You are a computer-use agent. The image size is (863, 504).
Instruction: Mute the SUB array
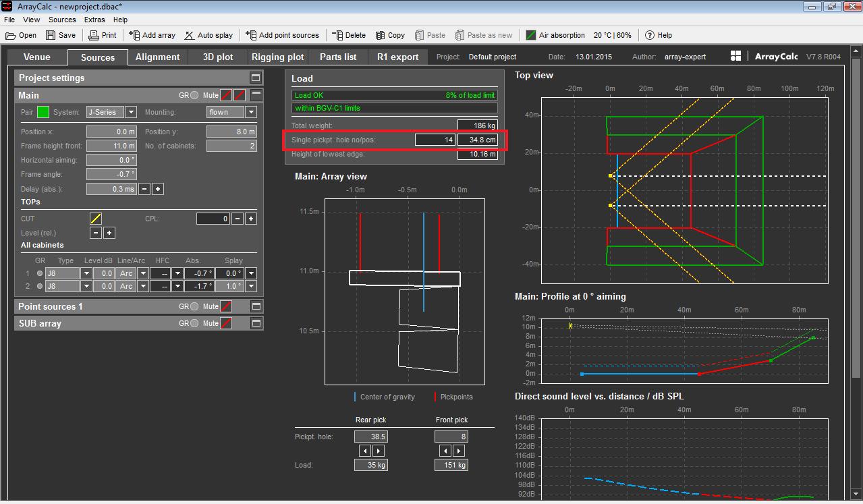[226, 324]
